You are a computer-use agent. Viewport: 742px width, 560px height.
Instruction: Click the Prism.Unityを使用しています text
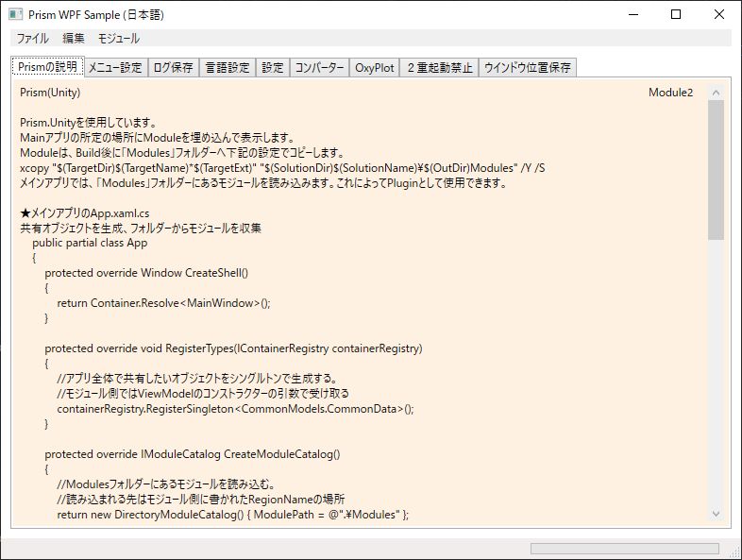click(88, 123)
